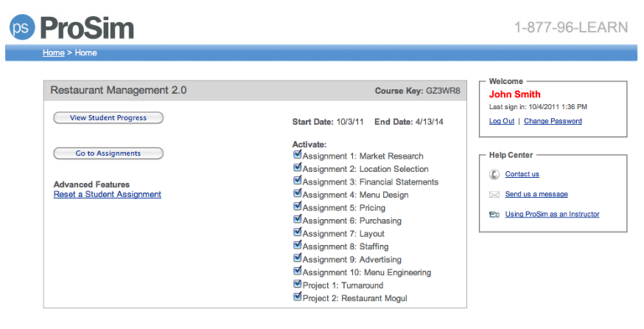Toggle Assignment 4: Menu Design checkbox

(x=298, y=193)
